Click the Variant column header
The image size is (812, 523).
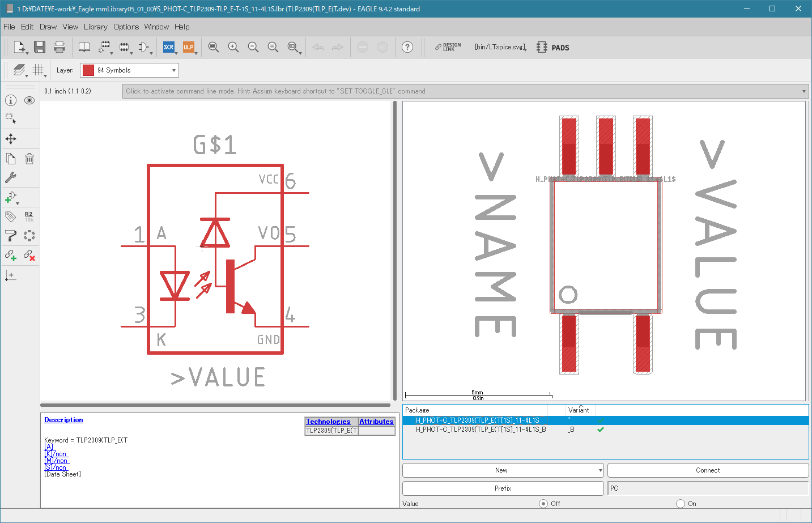coord(579,410)
